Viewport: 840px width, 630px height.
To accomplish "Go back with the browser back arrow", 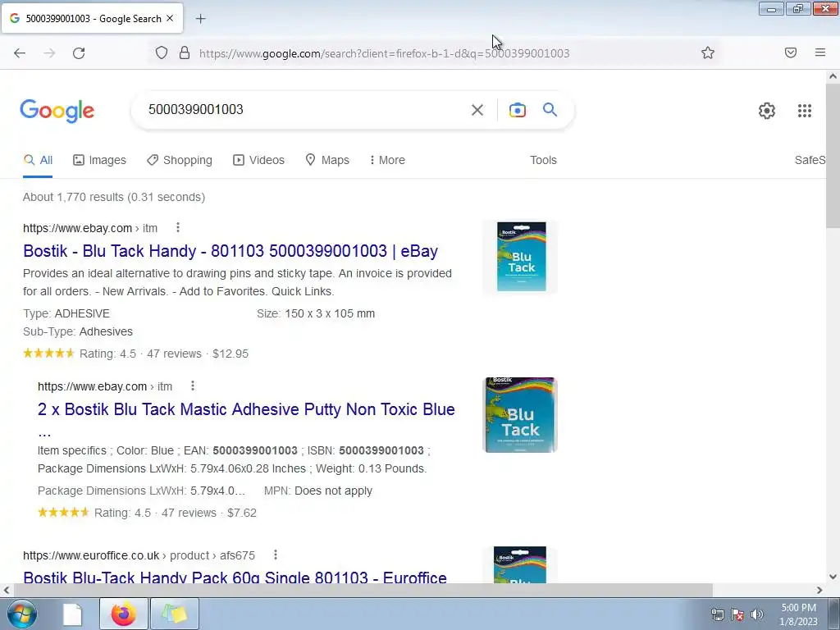I will click(x=20, y=52).
